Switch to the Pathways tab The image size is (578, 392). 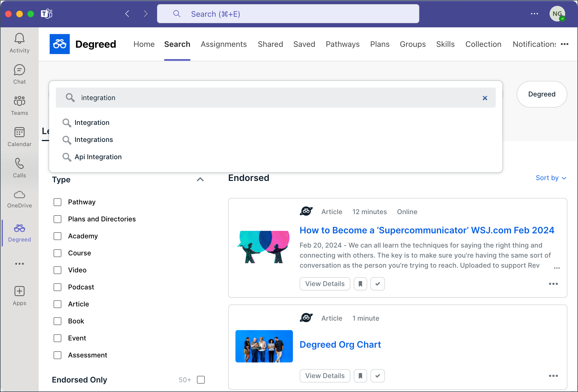pyautogui.click(x=343, y=44)
